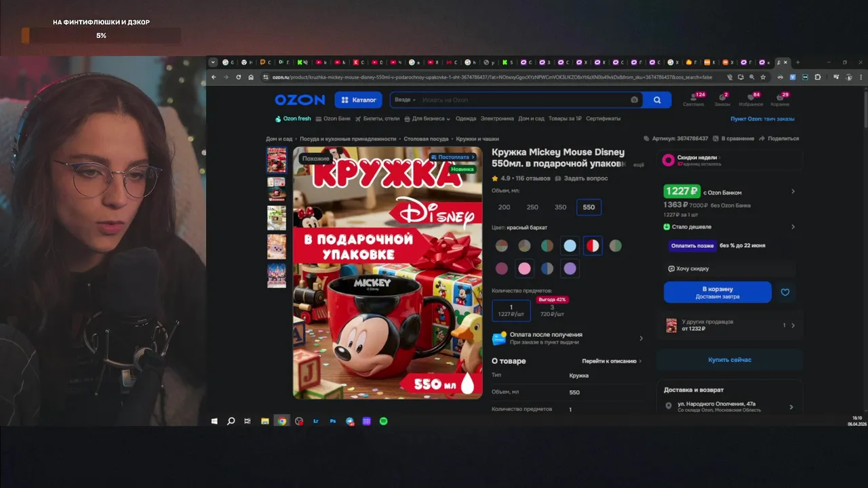Choose the red-white color swatch

click(x=592, y=245)
